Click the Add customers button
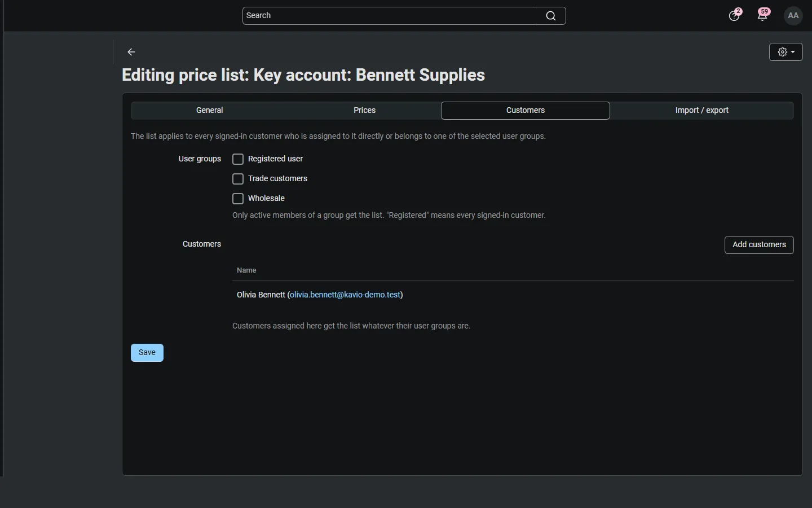 click(x=759, y=245)
